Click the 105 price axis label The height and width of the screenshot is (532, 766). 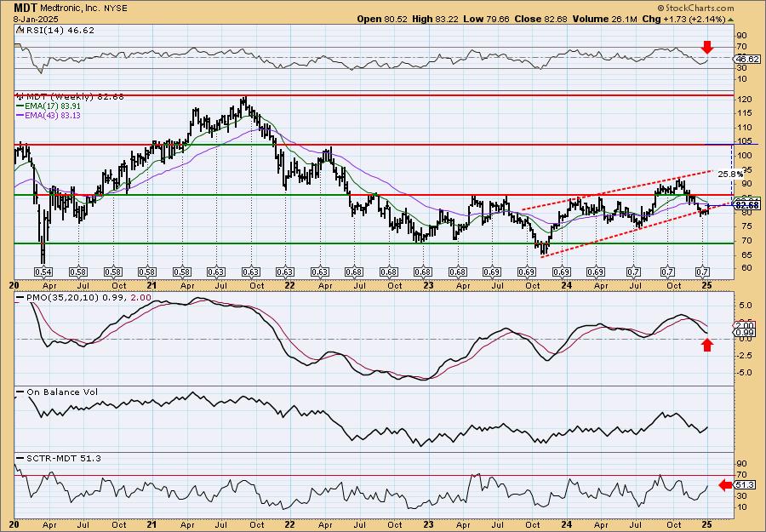[744, 141]
